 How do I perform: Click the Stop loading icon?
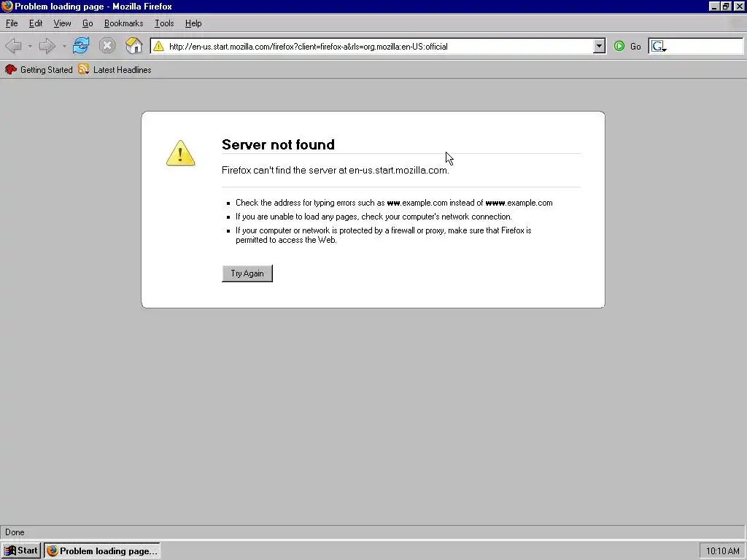107,46
